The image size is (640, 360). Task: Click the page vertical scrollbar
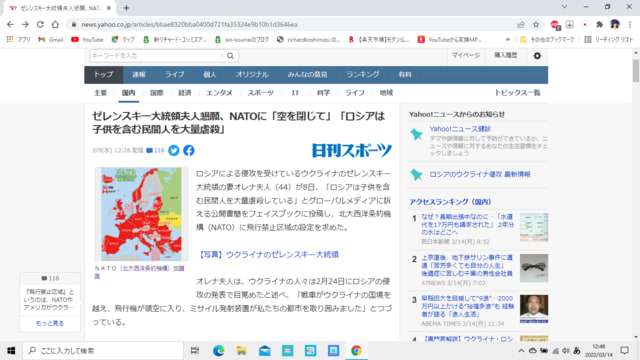coord(636,71)
